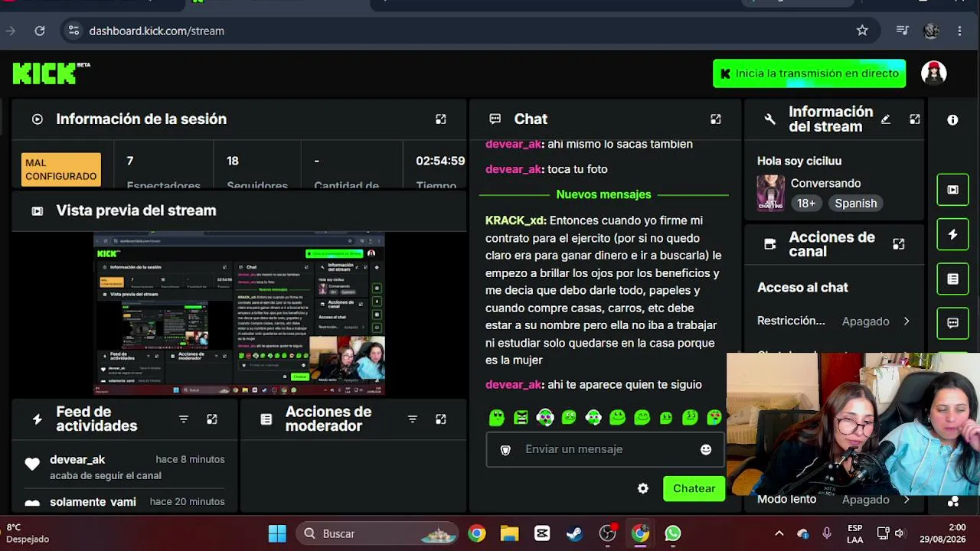This screenshot has height=551, width=980.
Task: Bookmark this page with the star icon
Action: [x=862, y=31]
